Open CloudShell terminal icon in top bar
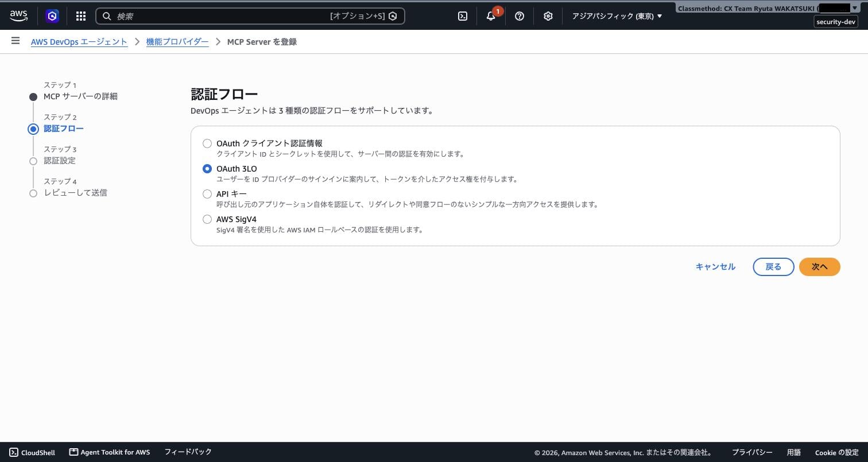This screenshot has width=868, height=462. pos(463,16)
